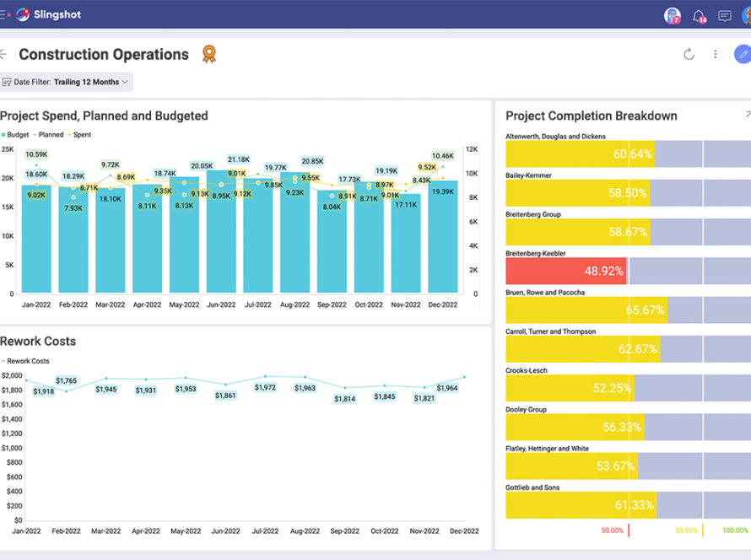751x560 pixels.
Task: Toggle the Budget legend series
Action: click(x=15, y=135)
